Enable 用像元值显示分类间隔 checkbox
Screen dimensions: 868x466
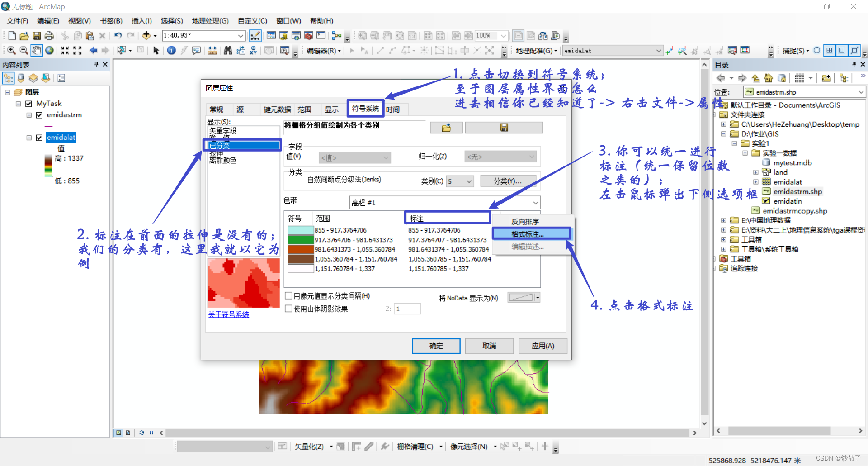[x=288, y=296]
